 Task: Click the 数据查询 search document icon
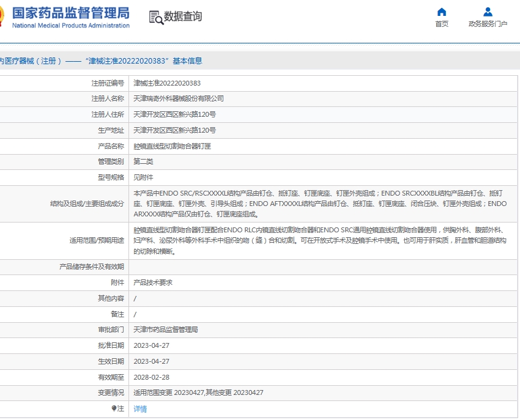coord(156,18)
